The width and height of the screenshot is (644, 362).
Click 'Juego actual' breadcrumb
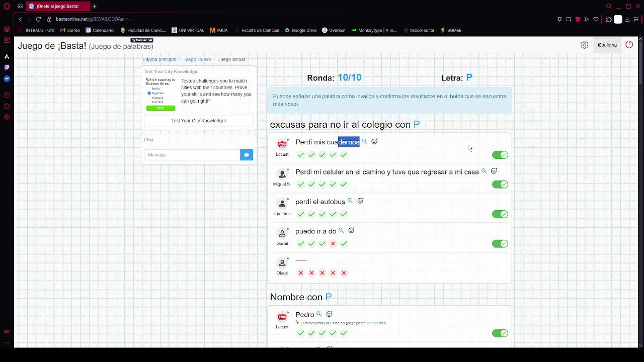[x=231, y=59]
